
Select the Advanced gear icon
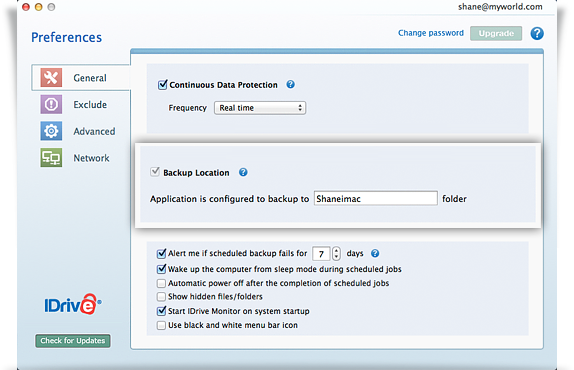[51, 131]
